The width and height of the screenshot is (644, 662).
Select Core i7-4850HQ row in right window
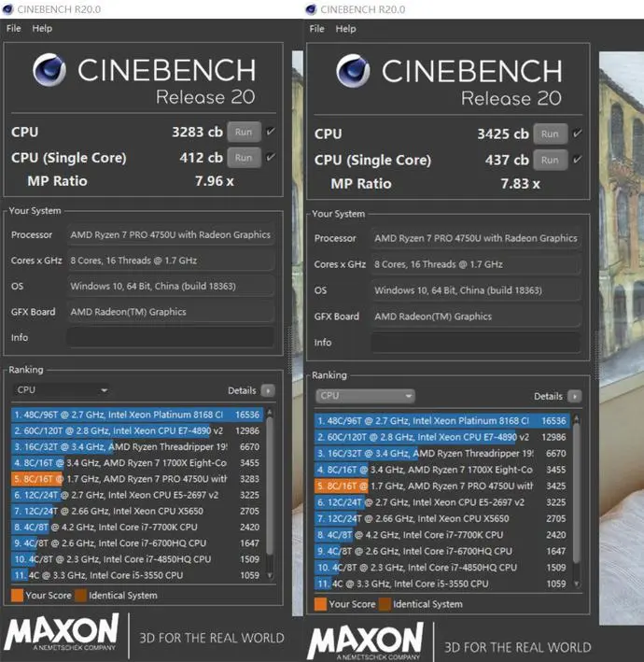441,568
